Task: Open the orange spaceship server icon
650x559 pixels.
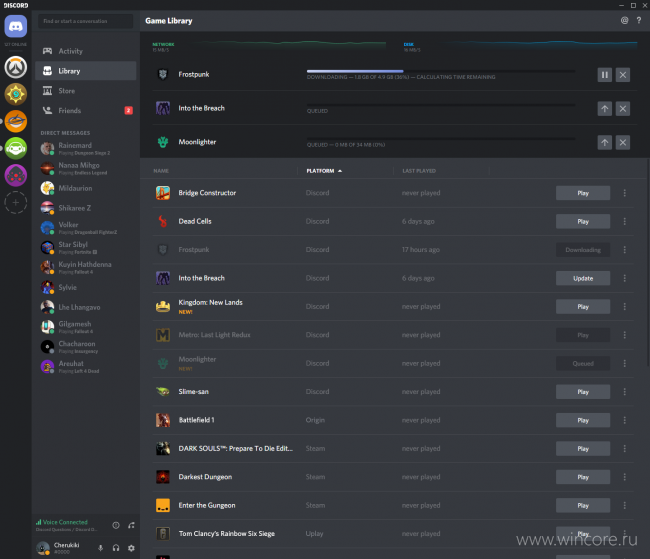Action: tap(16, 121)
